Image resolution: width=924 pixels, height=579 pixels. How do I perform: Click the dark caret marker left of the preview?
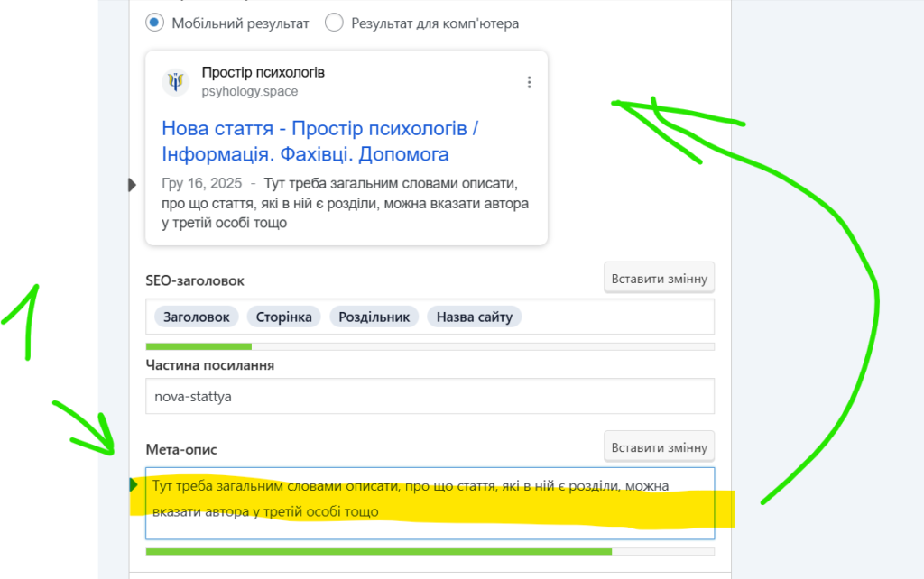[133, 185]
